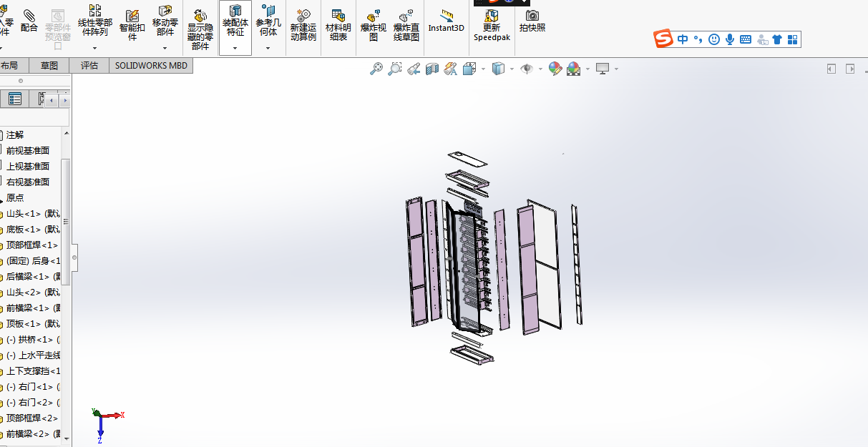Select (-) 拱桥<1> component in tree

point(33,339)
